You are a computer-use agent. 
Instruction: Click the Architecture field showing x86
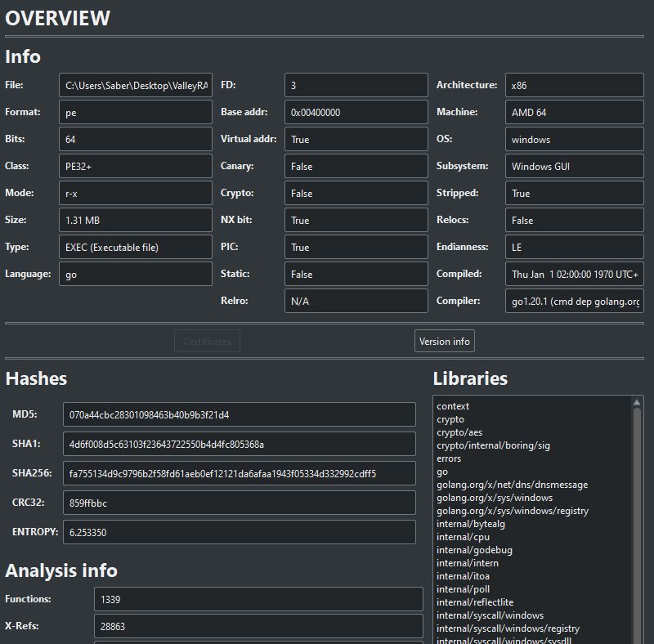click(573, 84)
